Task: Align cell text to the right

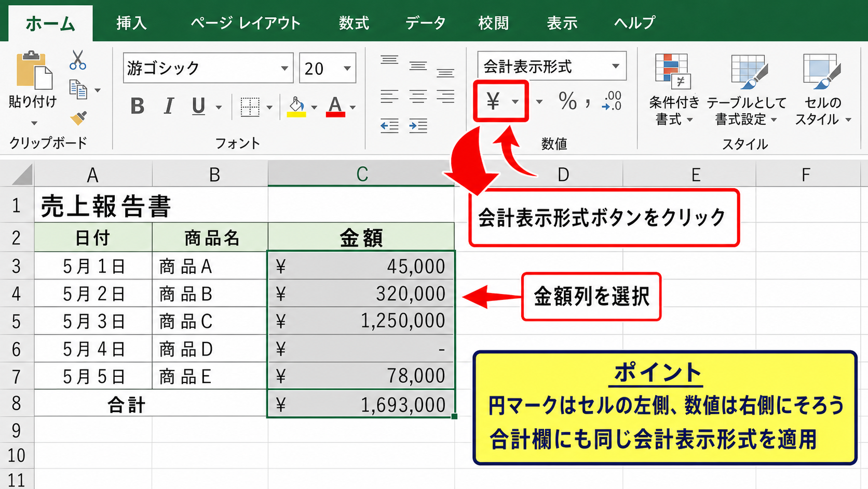Action: click(x=445, y=97)
